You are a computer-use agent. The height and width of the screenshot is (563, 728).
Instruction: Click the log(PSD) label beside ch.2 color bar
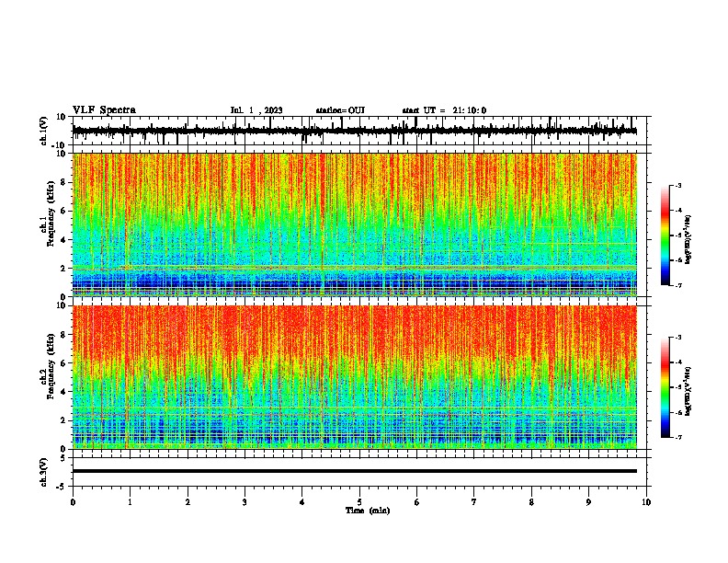tap(688, 391)
